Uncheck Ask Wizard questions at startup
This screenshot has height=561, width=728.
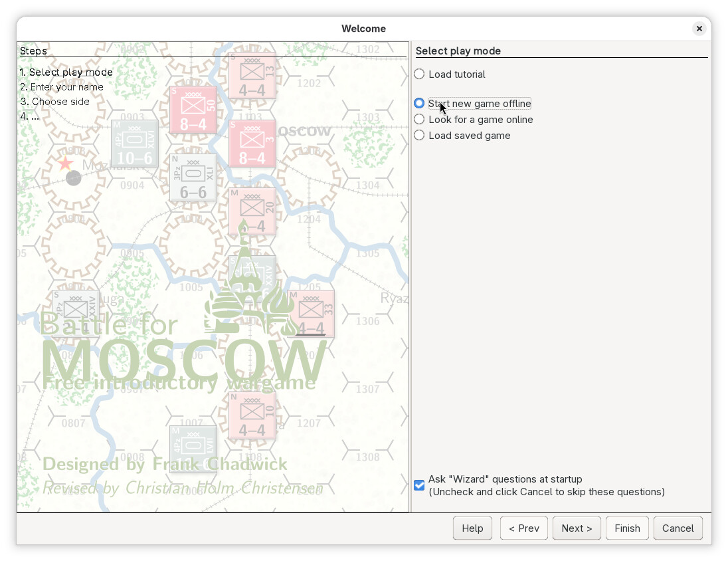419,485
